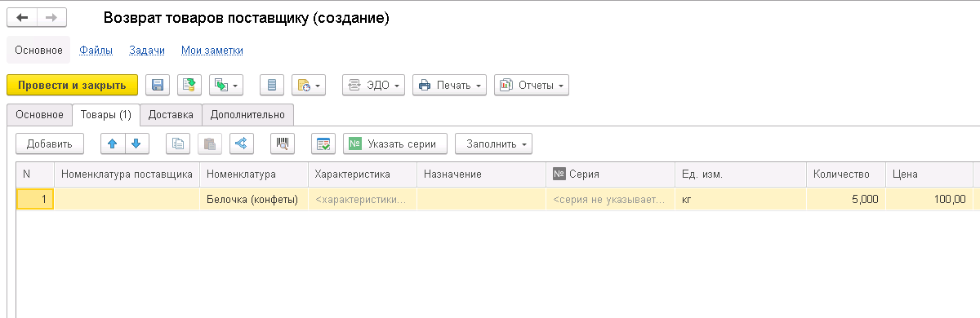Open the Мои заметки link
Viewport: 980px width, 318px height.
coord(212,51)
